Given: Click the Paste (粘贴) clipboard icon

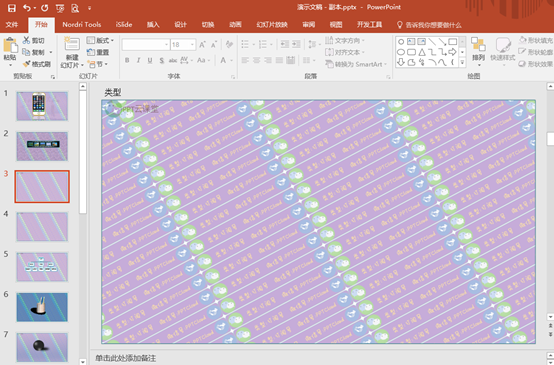Looking at the screenshot, I should point(10,46).
